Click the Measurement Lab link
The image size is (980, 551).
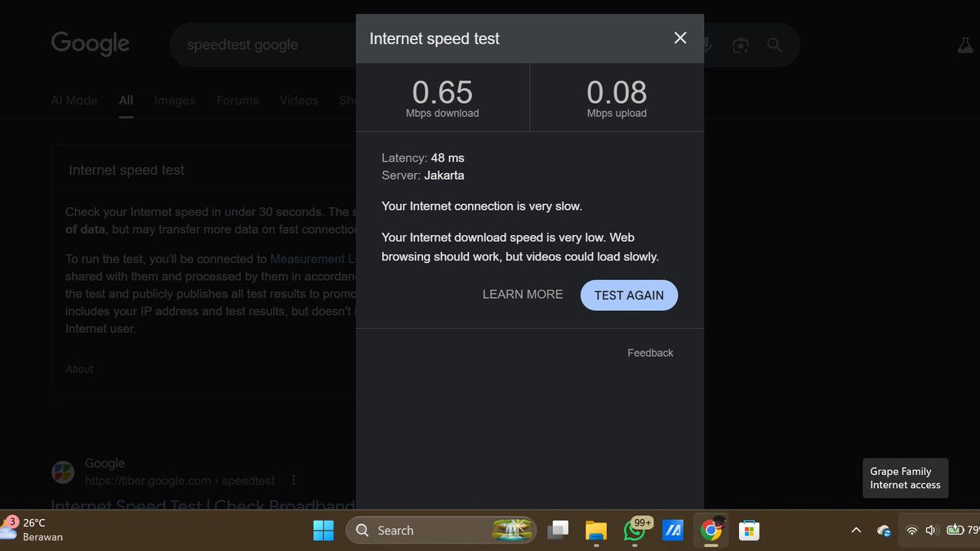[x=313, y=259]
